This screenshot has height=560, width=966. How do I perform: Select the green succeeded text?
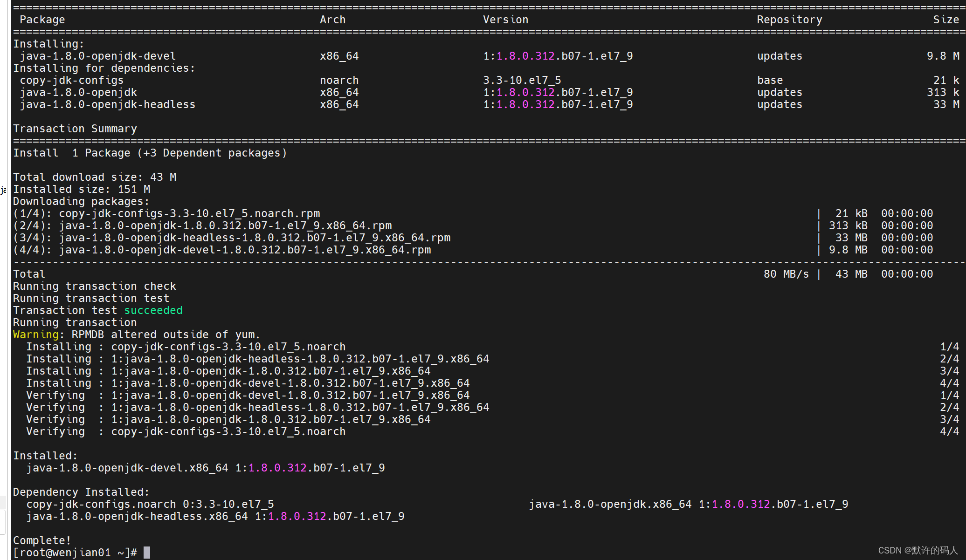[153, 310]
